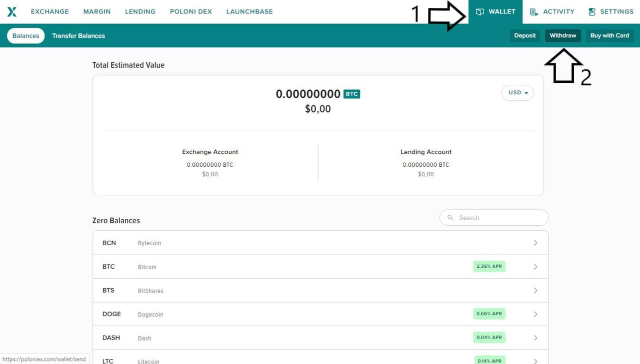Open the Margin menu item
The image size is (640, 364).
pyautogui.click(x=97, y=11)
